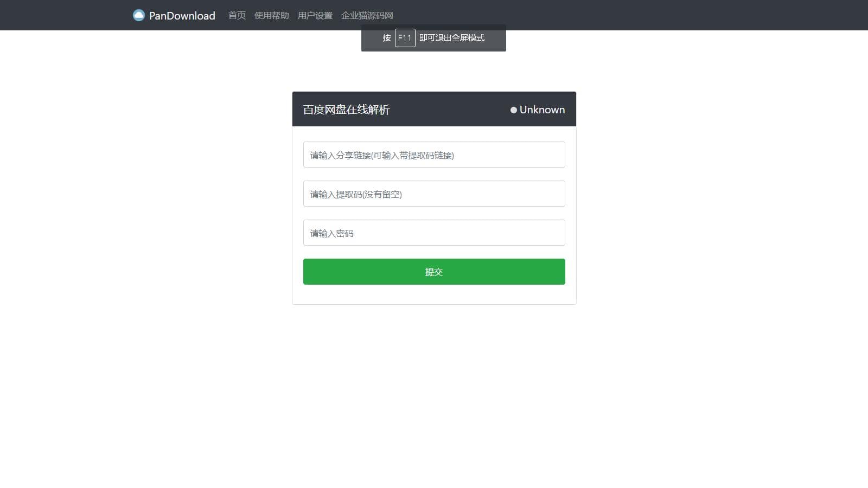Click the dark navigation bar background
Screen dimensions: 868x488
tap(651, 15)
